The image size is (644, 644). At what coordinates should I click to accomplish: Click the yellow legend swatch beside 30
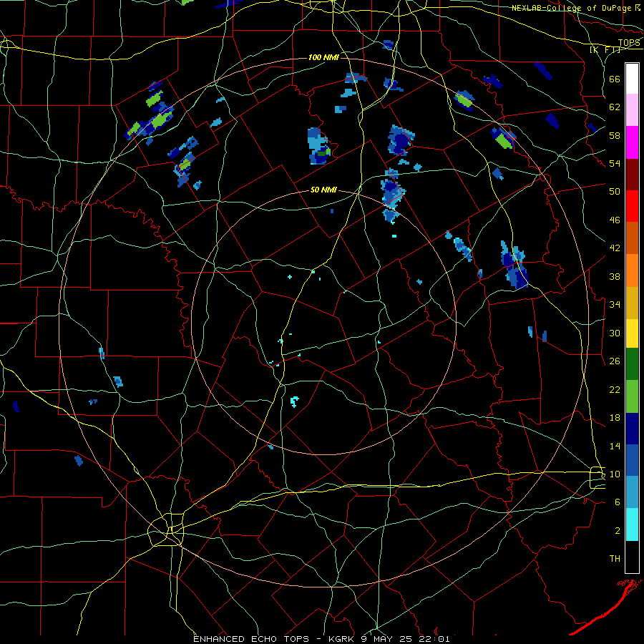tap(632, 333)
